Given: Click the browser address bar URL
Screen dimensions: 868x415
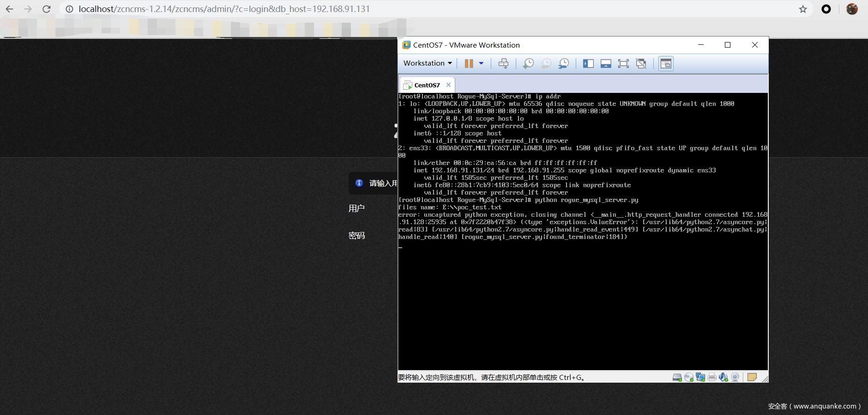Looking at the screenshot, I should point(224,9).
